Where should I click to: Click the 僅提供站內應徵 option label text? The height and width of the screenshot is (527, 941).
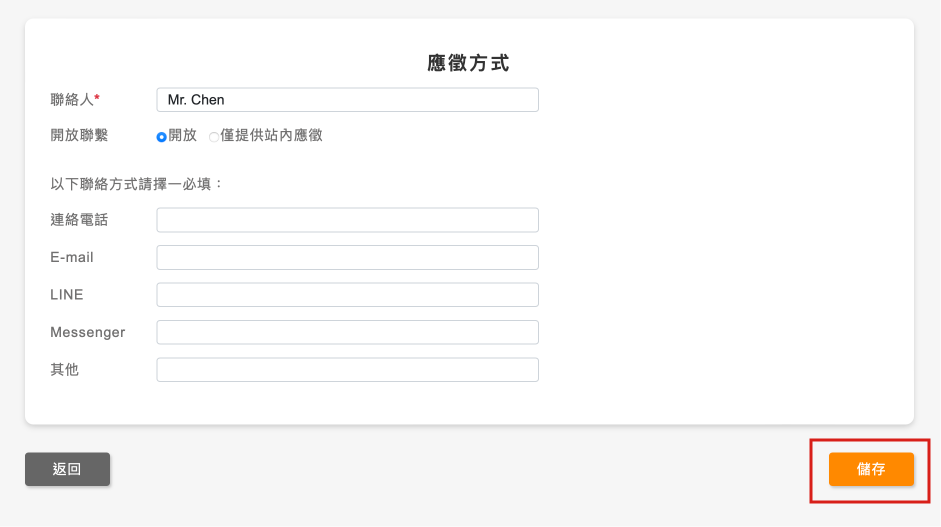(x=271, y=135)
